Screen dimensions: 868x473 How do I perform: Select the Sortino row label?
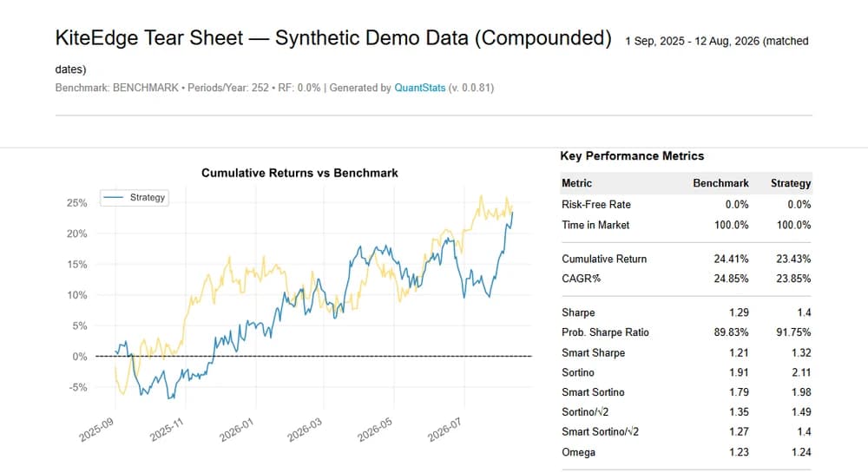point(577,372)
